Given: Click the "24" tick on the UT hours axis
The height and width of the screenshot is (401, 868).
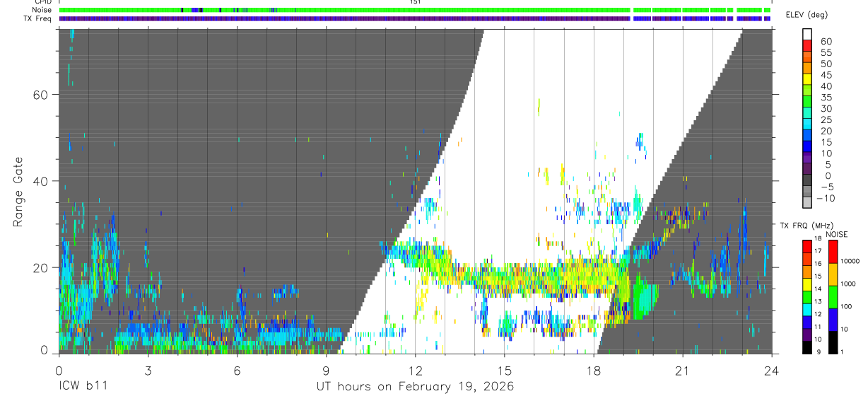Looking at the screenshot, I should (772, 371).
